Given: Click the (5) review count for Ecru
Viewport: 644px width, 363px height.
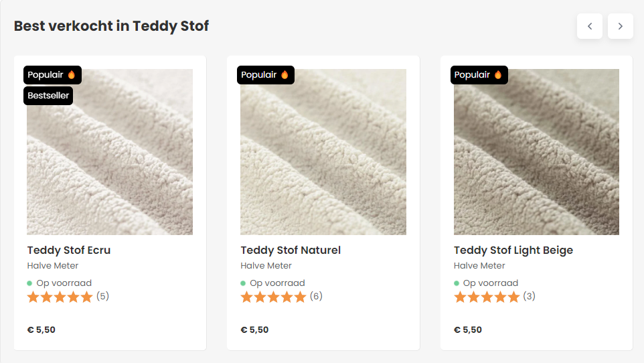Looking at the screenshot, I should pos(102,296).
